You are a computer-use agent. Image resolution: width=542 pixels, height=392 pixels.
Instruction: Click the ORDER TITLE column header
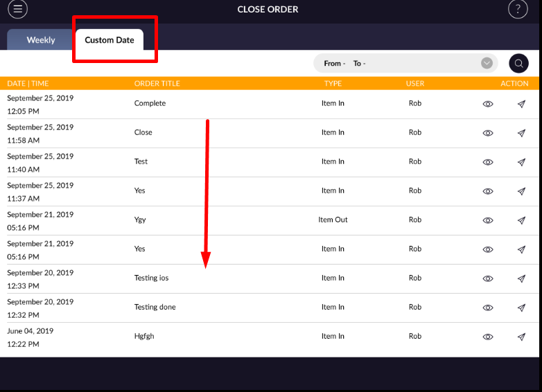157,84
